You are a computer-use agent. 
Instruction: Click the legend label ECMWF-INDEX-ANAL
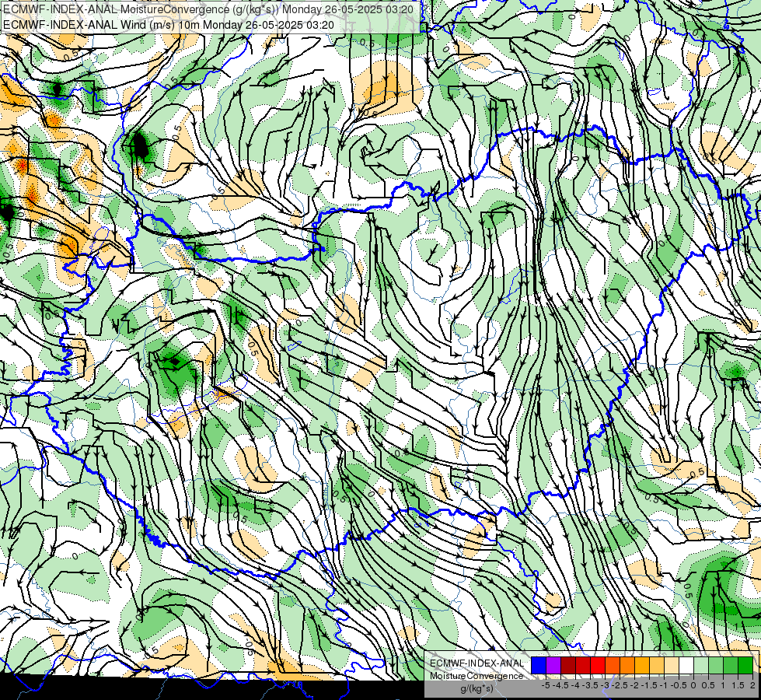(x=476, y=663)
